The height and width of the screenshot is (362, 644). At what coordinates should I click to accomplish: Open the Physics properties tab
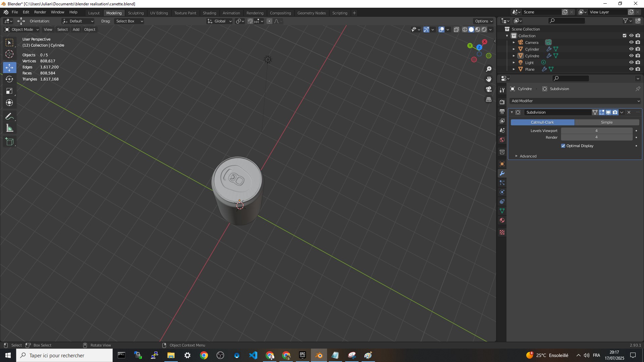pyautogui.click(x=502, y=192)
